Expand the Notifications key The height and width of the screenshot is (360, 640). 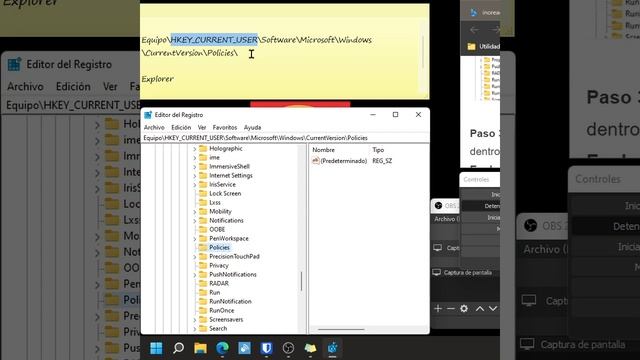(x=195, y=220)
